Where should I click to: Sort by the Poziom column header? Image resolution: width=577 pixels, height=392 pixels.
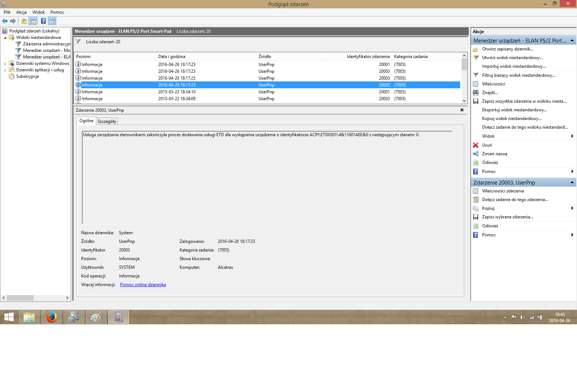pyautogui.click(x=115, y=57)
